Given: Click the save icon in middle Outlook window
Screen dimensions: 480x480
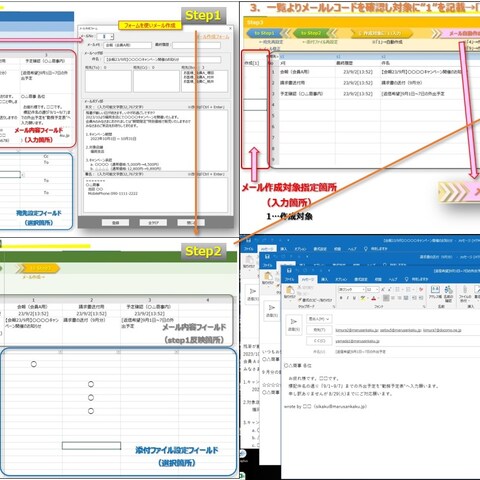Looking at the screenshot, I should pos(267,256).
